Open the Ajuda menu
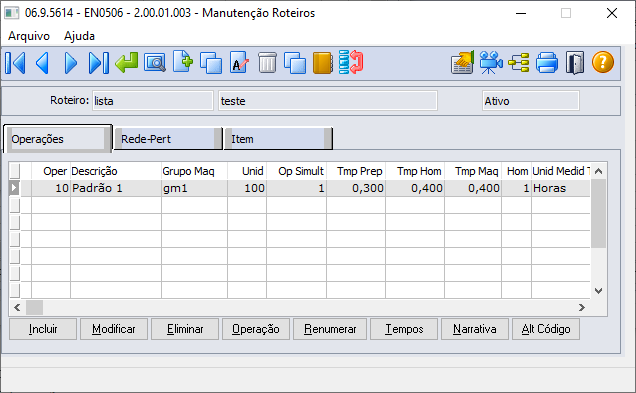This screenshot has height=393, width=636. point(80,36)
